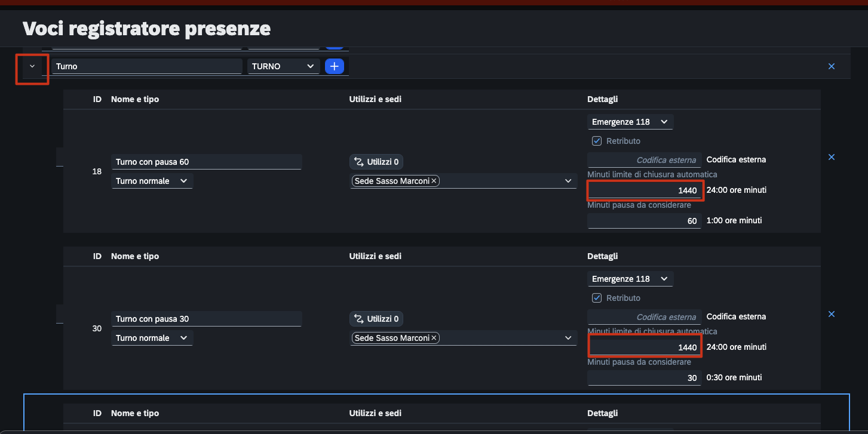Delete row 30 using its blue X icon
868x434 pixels.
[832, 314]
